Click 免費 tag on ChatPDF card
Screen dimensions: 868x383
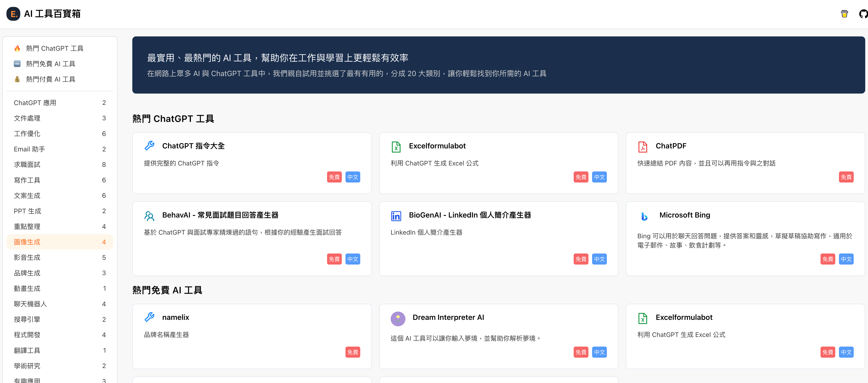point(846,177)
